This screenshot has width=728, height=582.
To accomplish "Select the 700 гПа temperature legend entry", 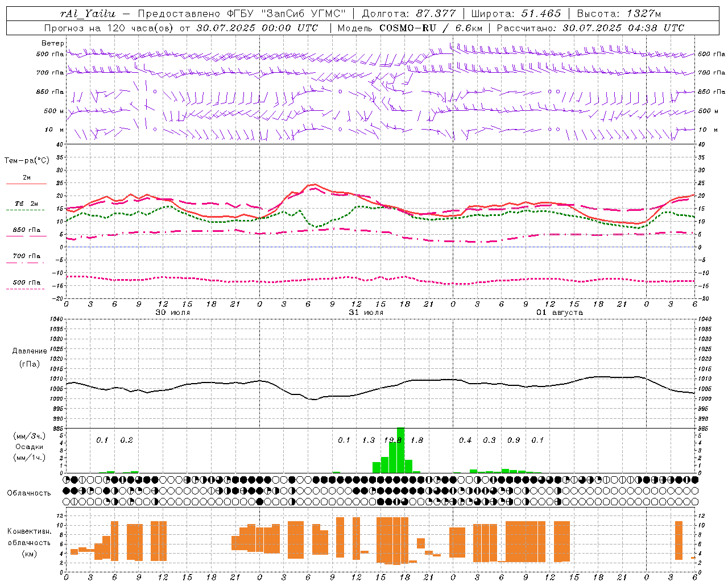I will tap(27, 256).
